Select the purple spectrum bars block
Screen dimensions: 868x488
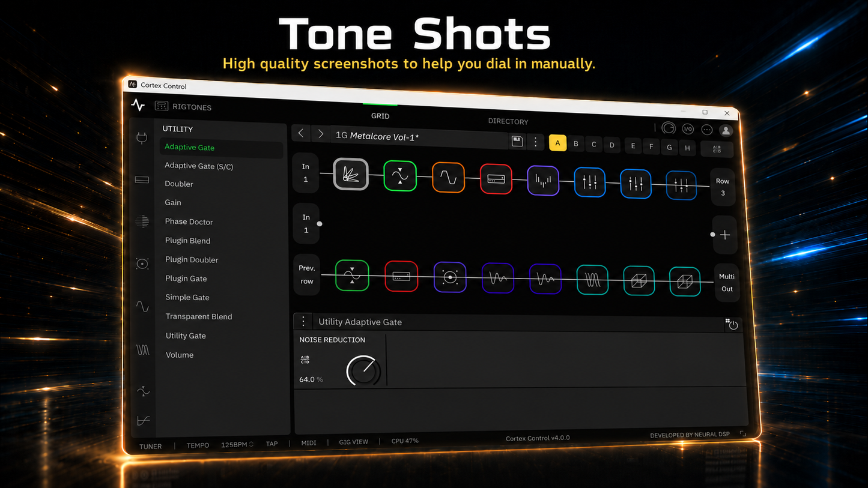click(543, 181)
